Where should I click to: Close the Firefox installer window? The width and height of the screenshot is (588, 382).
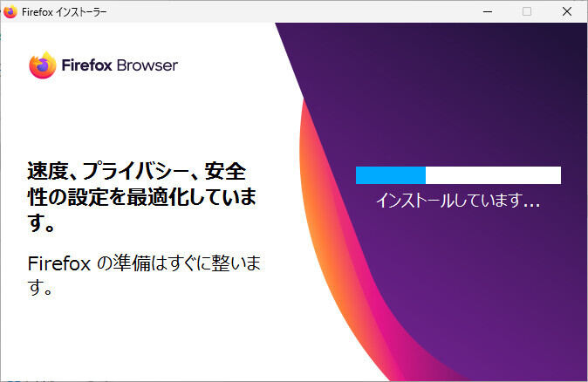click(567, 11)
